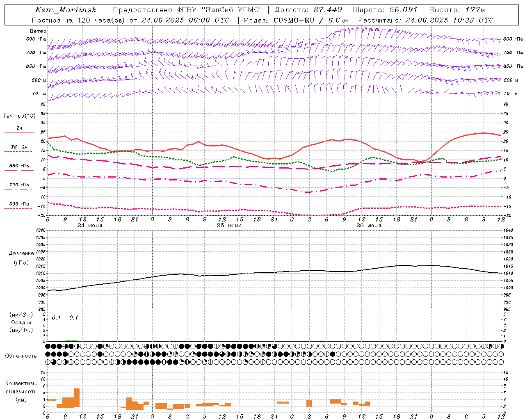Viewport: 525px width, 420px height.
Task: Click the computed time Рассчитано: 24.06.2025 10:38 UTC
Action: pyautogui.click(x=426, y=20)
